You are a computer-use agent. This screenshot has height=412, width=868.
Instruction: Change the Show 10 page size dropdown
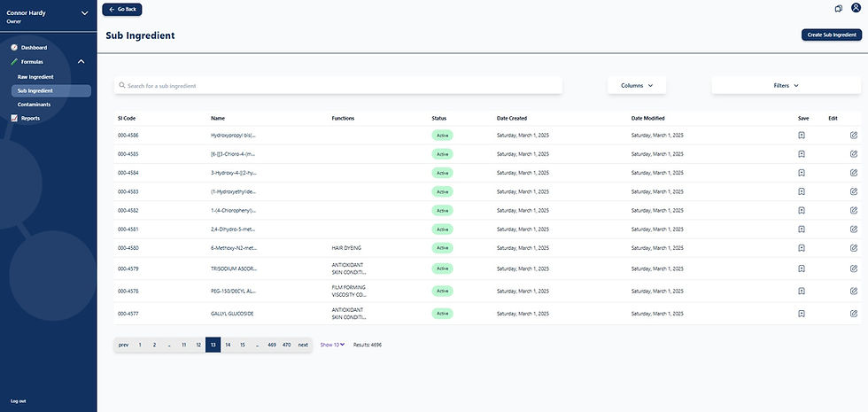(x=332, y=345)
